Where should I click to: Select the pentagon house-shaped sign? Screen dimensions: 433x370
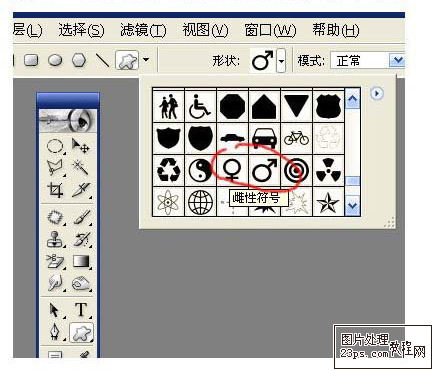coord(264,106)
